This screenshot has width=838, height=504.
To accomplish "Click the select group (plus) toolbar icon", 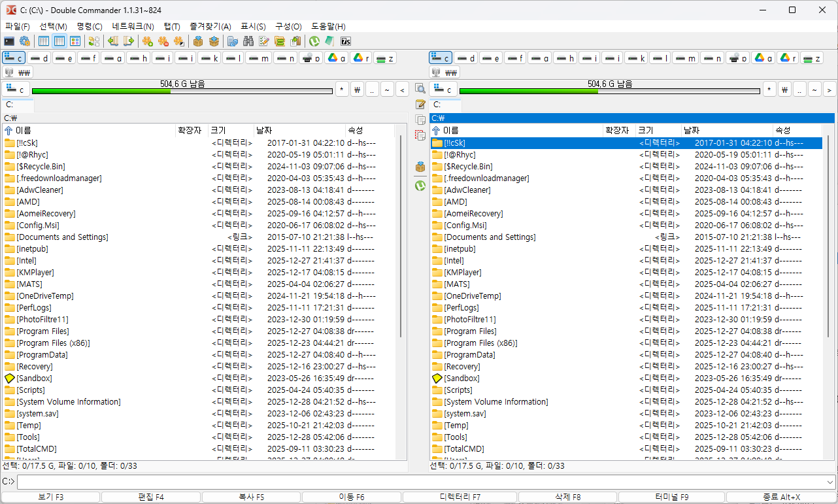I will pos(148,41).
